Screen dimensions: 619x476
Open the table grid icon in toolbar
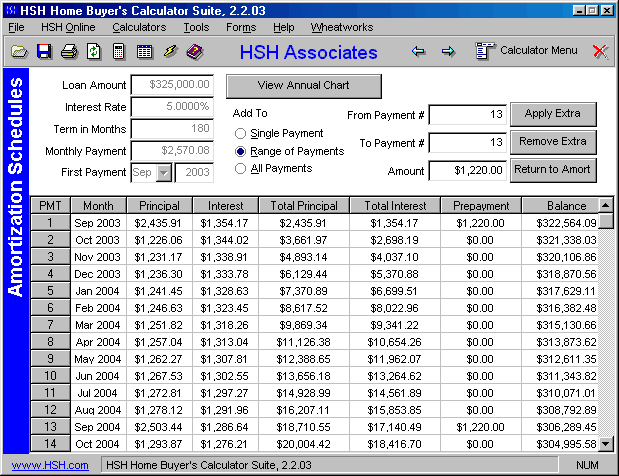click(x=144, y=52)
